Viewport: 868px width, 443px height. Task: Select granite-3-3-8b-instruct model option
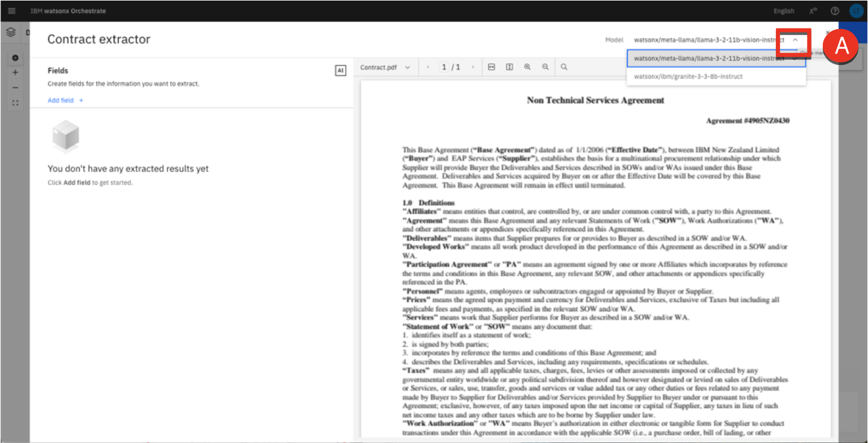(688, 76)
